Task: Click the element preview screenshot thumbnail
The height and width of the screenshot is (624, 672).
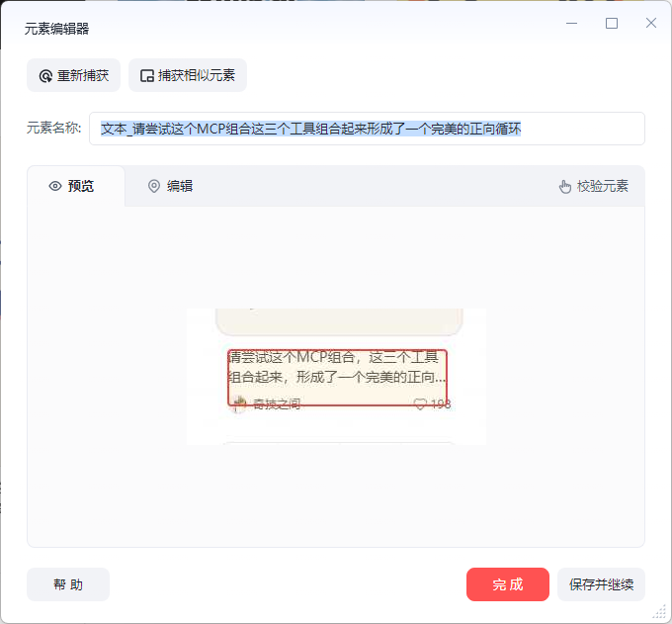Action: (336, 377)
